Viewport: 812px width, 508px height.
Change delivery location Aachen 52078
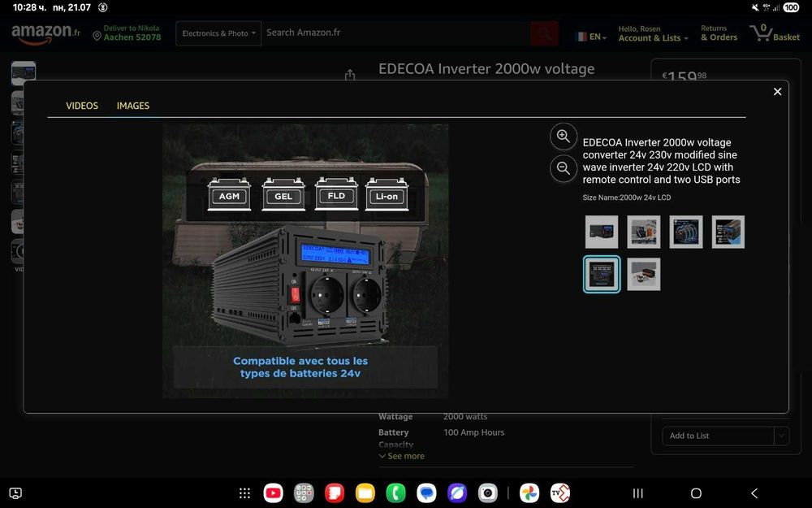[127, 33]
